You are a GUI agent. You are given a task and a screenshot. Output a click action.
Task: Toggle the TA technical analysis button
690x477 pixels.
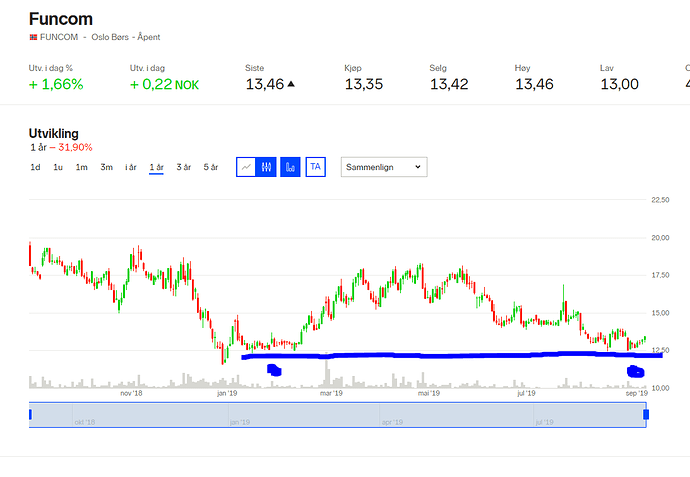pyautogui.click(x=316, y=167)
